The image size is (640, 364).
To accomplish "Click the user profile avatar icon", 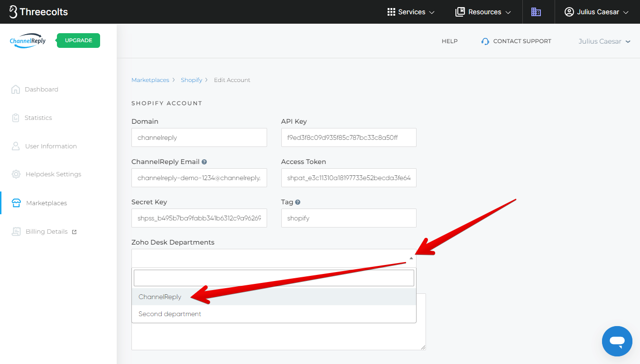I will 569,12.
